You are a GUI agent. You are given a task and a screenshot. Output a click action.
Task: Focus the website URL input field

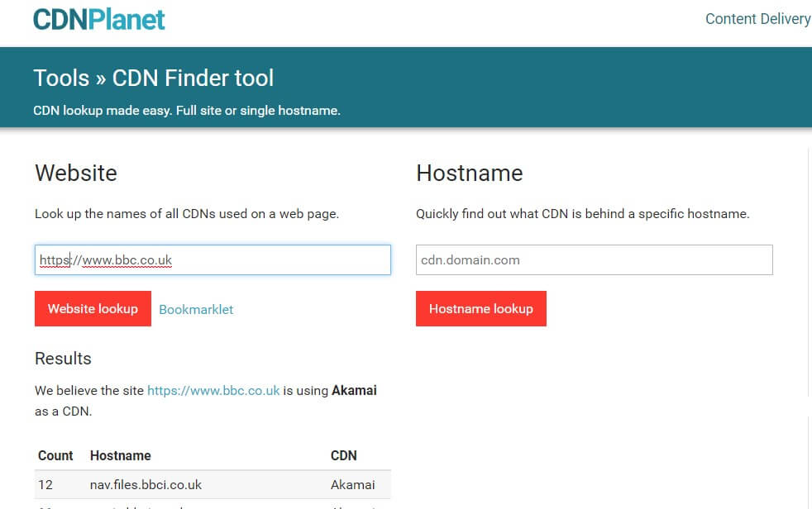coord(213,260)
